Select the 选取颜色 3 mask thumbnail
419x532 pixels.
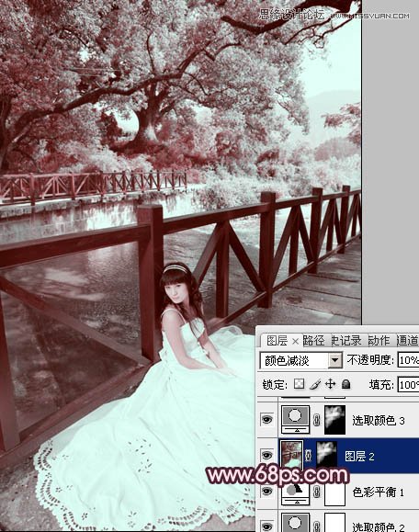coord(334,420)
